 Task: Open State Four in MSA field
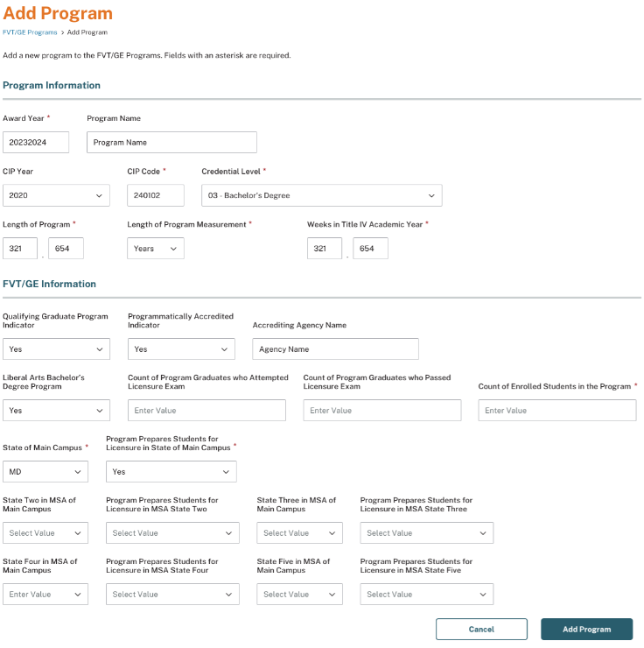pos(45,594)
